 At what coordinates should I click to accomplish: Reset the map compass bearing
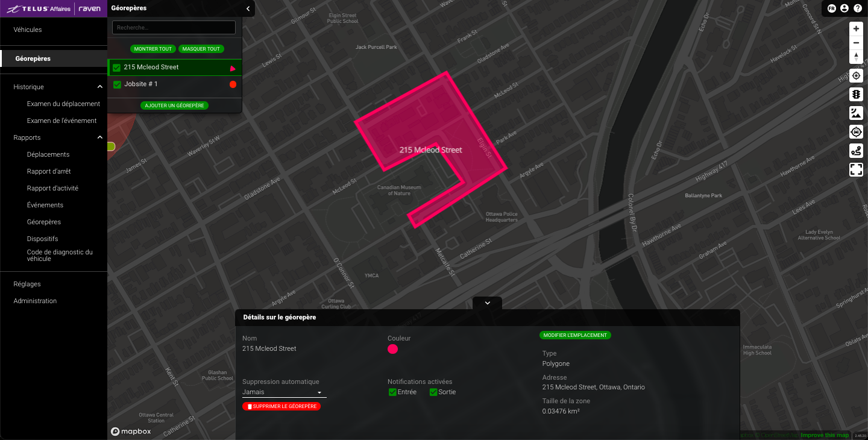coord(856,57)
